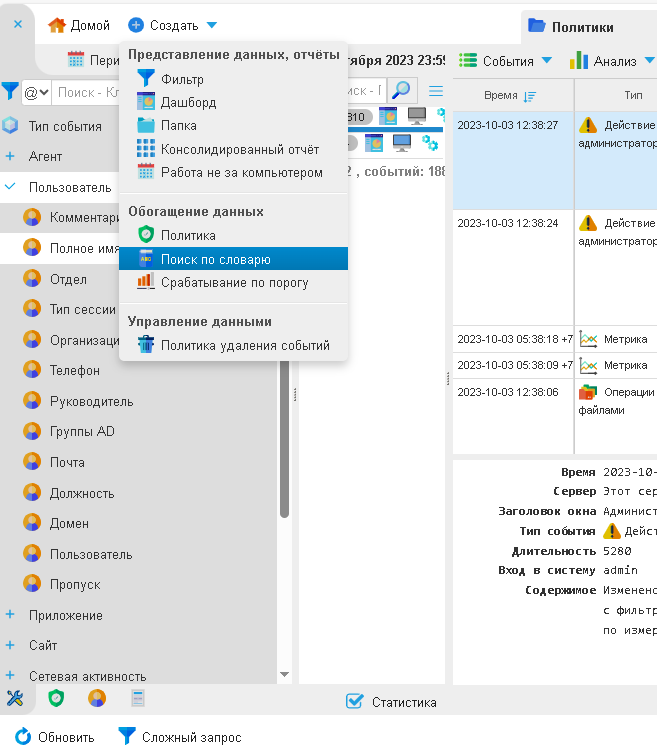Open the События dropdown
Viewport: 657px width, 745px height.
click(x=507, y=61)
